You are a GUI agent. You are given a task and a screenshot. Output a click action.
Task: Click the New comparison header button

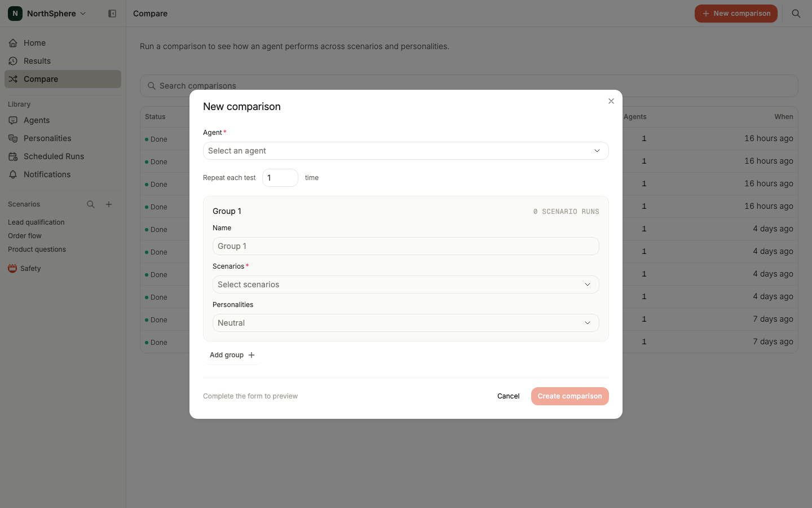(x=736, y=14)
